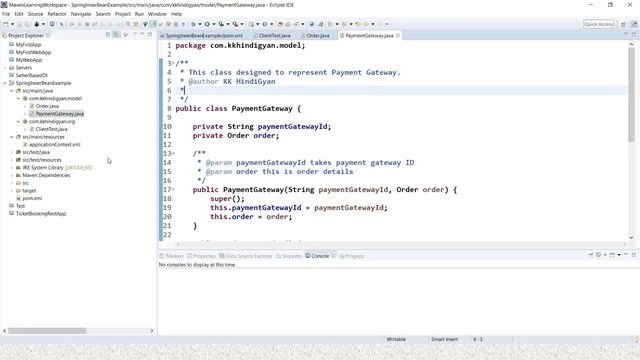Screen dimensions: 640x360
Task: Collapse the SpringInnerBeanExample project node
Action: [x=5, y=83]
